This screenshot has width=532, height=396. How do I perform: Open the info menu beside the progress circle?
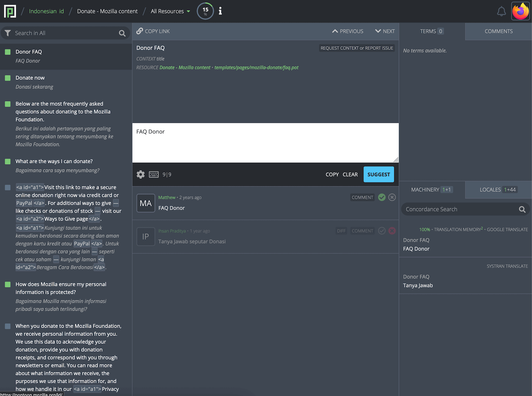tap(220, 11)
